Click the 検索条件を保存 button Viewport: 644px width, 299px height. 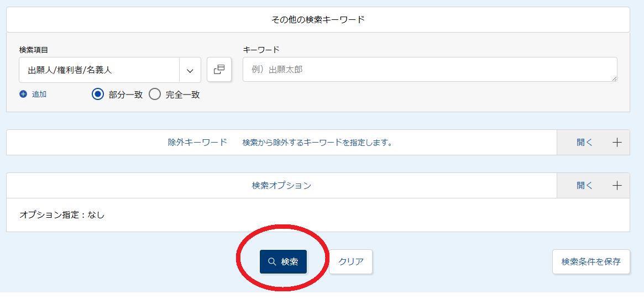(591, 261)
